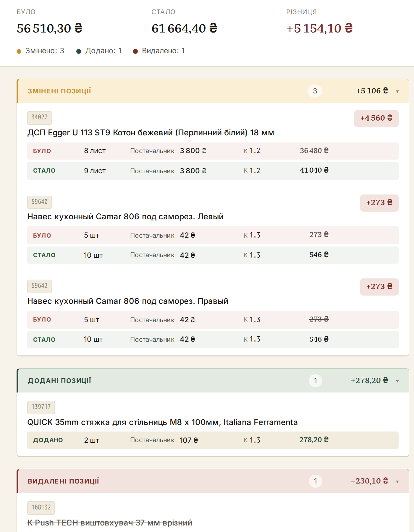Viewport: 414px width, 532px height.
Task: Click the new sum 41 040 ₴
Action: [x=314, y=170]
